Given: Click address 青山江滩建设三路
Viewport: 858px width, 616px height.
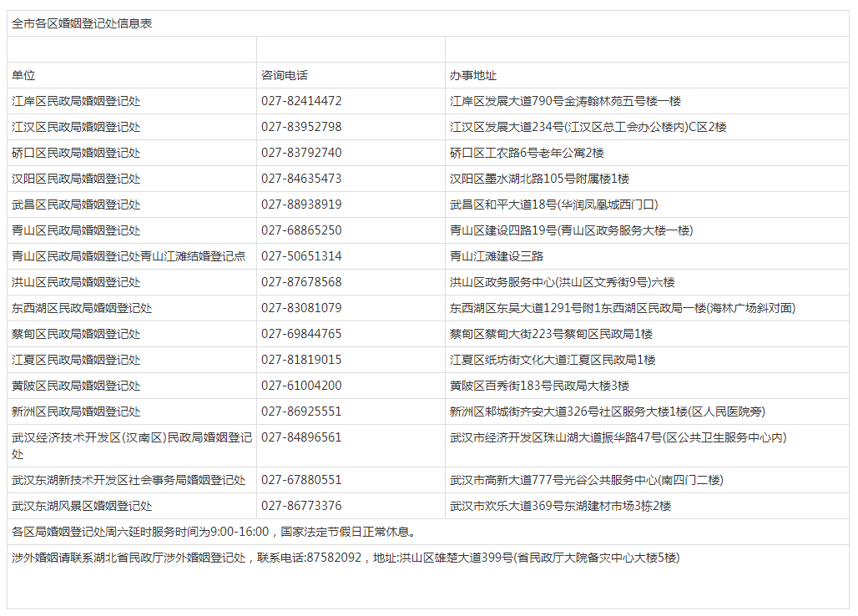Looking at the screenshot, I should tap(497, 256).
